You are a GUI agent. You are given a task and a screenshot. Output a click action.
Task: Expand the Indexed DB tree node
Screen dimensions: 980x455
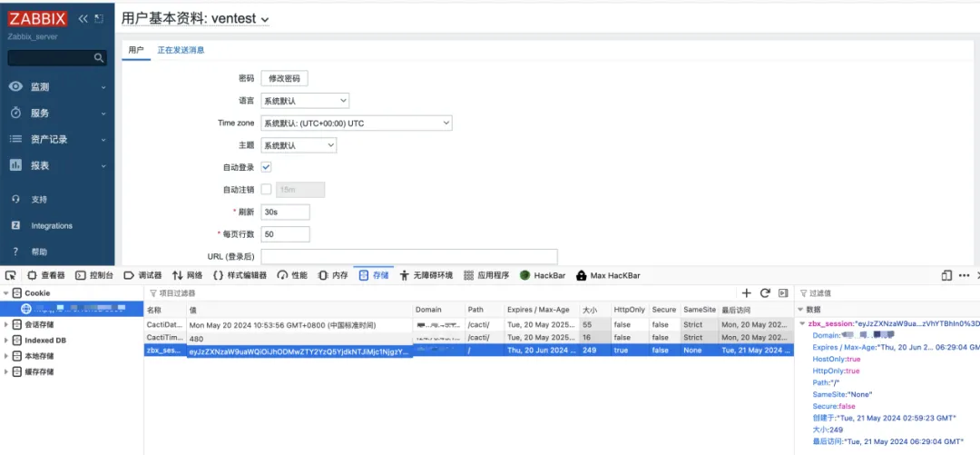point(6,341)
